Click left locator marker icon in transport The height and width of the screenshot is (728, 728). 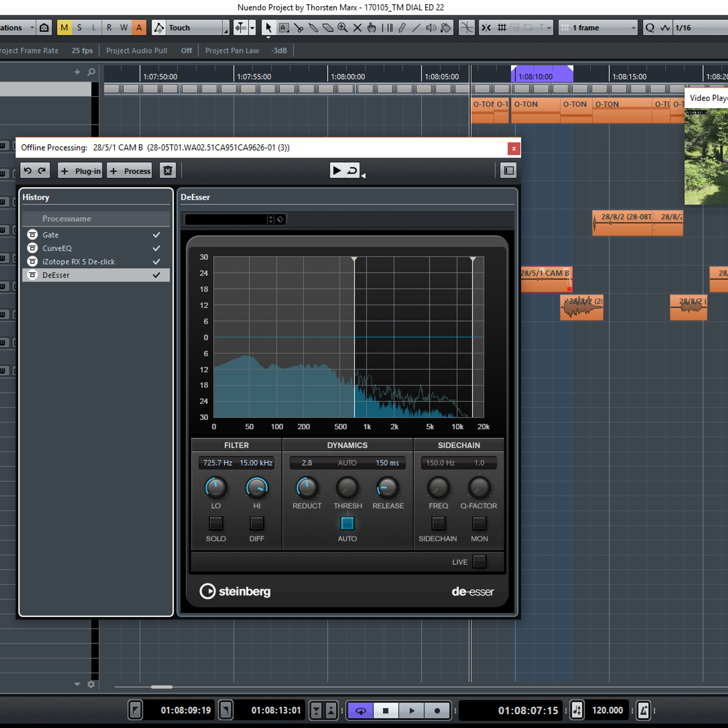point(135,710)
